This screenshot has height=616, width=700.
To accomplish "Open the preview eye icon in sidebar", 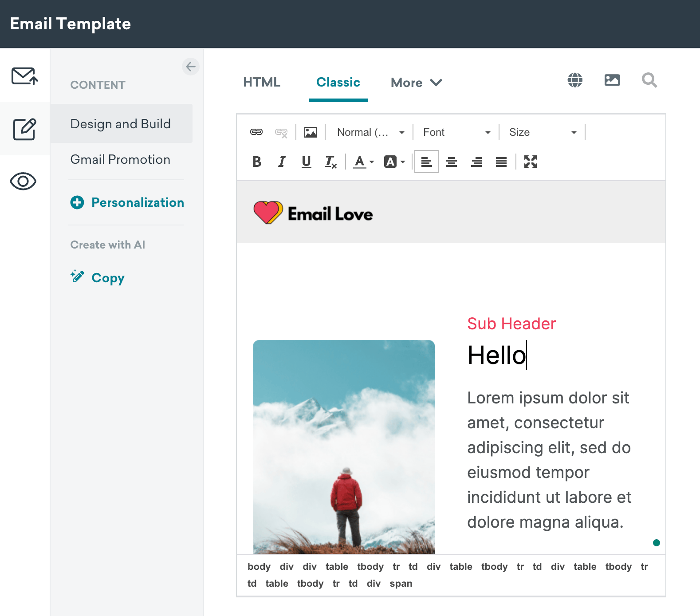I will pyautogui.click(x=23, y=181).
